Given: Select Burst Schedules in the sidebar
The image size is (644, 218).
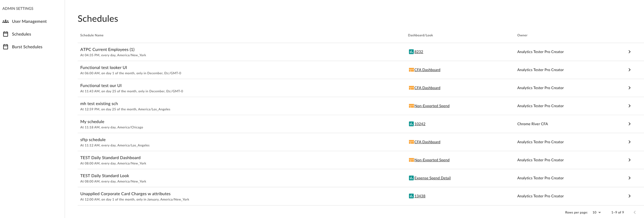Looking at the screenshot, I should pos(27,47).
